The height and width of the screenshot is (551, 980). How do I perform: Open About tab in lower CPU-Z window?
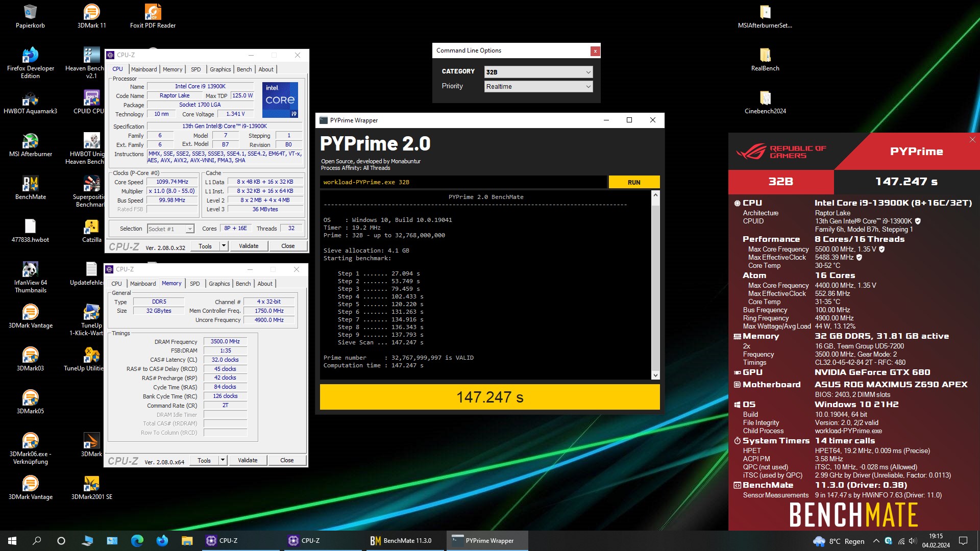tap(265, 284)
